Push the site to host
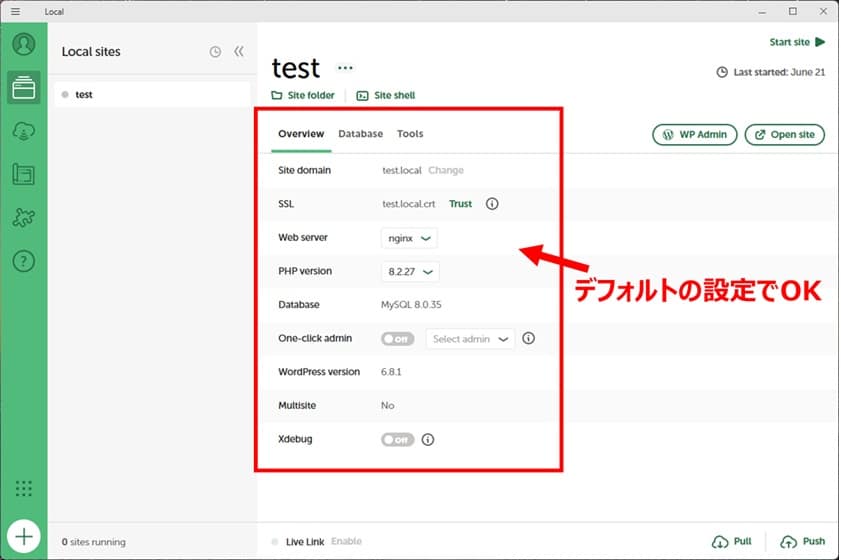The image size is (841, 560). (802, 542)
